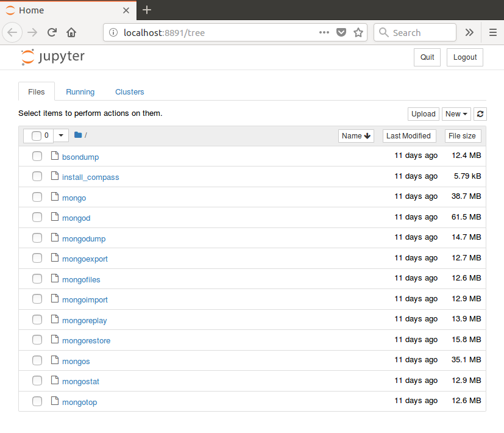Show more toolbar tools chevron

pos(469,32)
